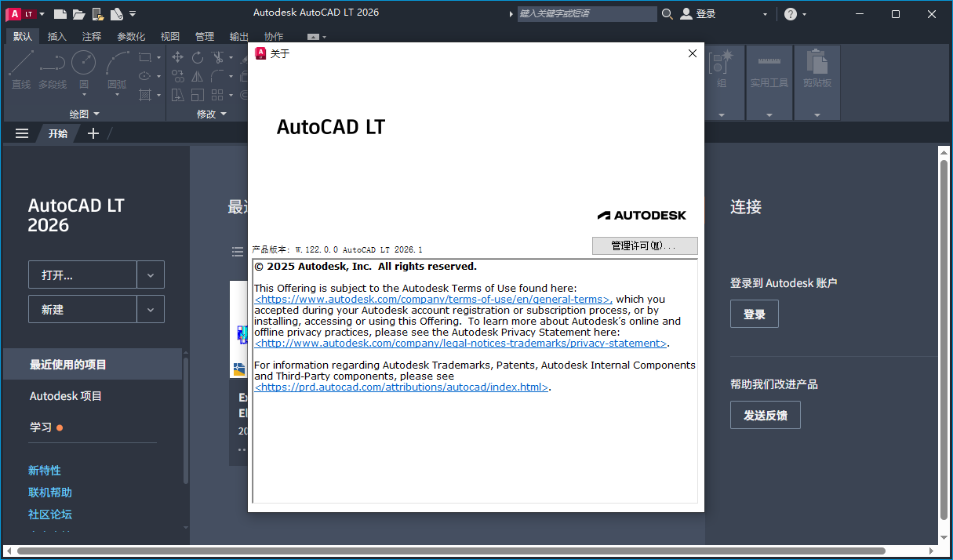Switch to the 插入 ribbon tab
953x560 pixels.
(x=56, y=35)
